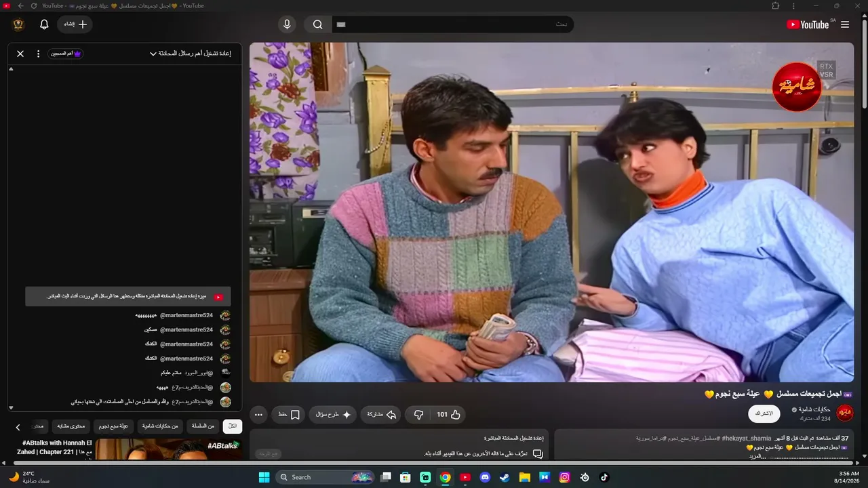This screenshot has width=868, height=488.
Task: Click the video player to pause
Action: tap(551, 212)
